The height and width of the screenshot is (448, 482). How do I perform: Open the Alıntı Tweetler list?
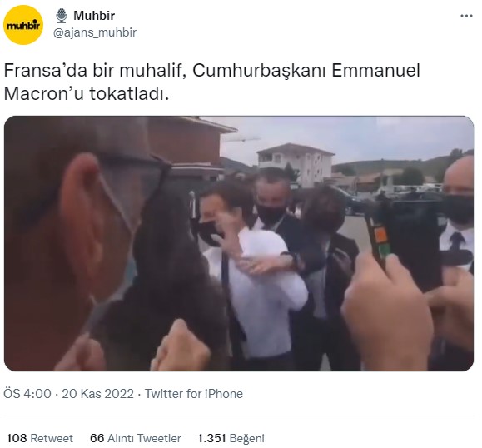tap(144, 438)
